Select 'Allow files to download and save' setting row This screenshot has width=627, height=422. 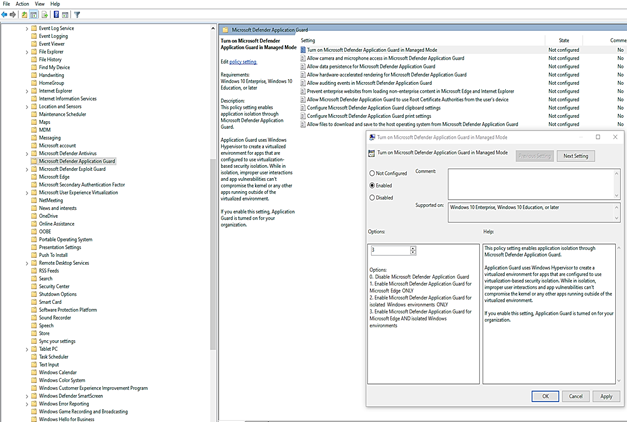[x=412, y=124]
